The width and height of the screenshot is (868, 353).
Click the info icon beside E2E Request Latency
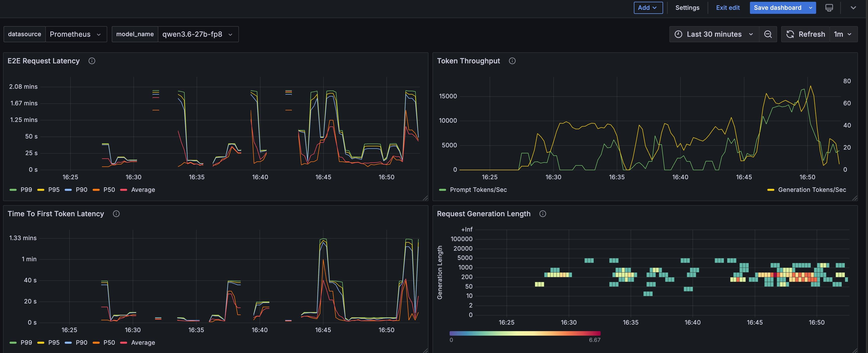pyautogui.click(x=92, y=61)
